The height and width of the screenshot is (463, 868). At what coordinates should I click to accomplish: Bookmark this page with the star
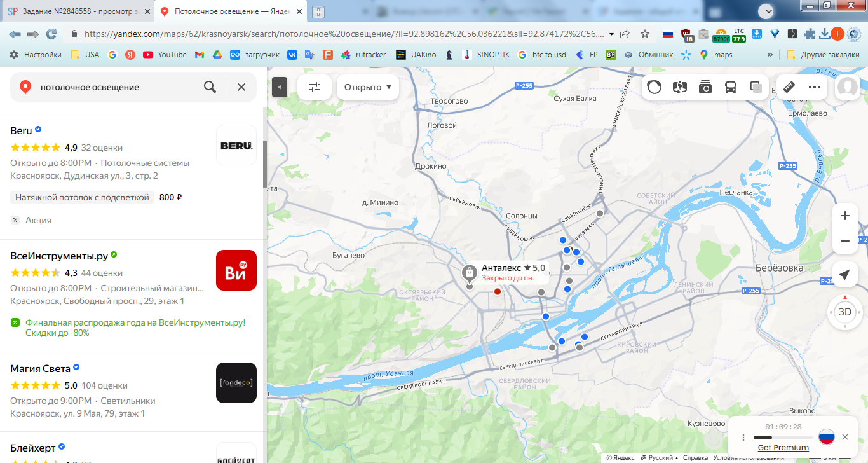click(x=645, y=34)
